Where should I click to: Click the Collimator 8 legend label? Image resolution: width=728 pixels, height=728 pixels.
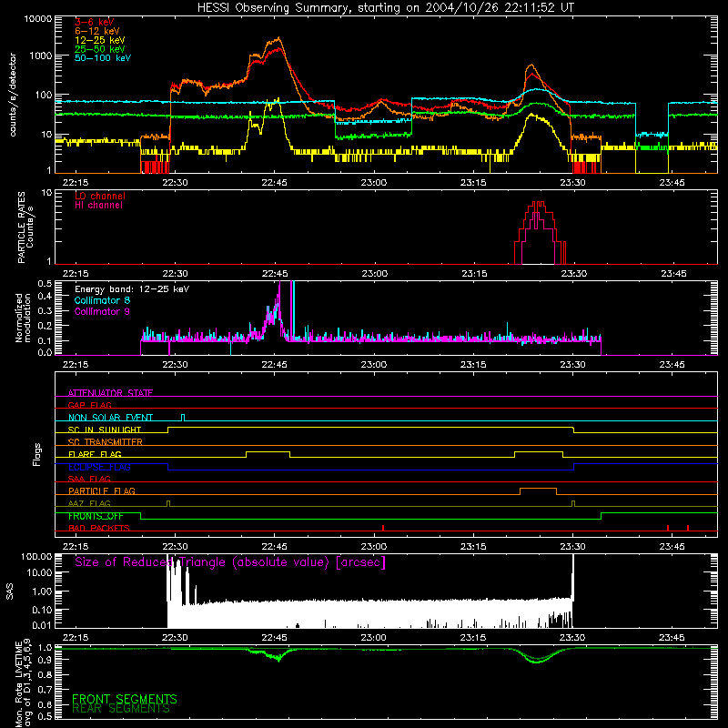tap(102, 300)
